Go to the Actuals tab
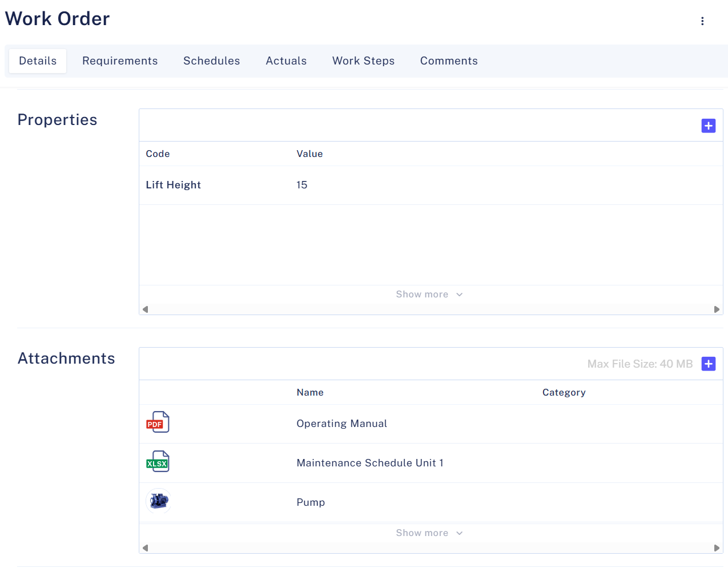Image resolution: width=728 pixels, height=572 pixels. pyautogui.click(x=286, y=61)
